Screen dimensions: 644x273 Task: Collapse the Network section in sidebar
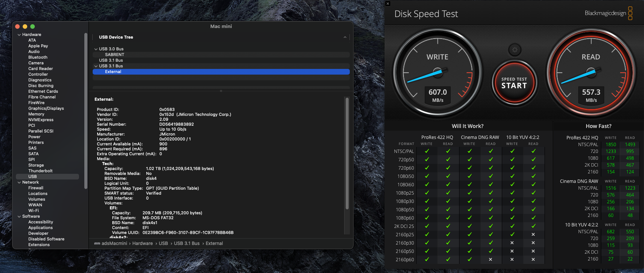point(19,183)
